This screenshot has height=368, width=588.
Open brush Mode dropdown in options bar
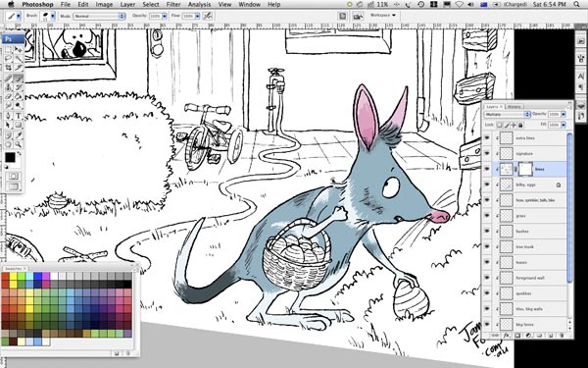click(99, 16)
